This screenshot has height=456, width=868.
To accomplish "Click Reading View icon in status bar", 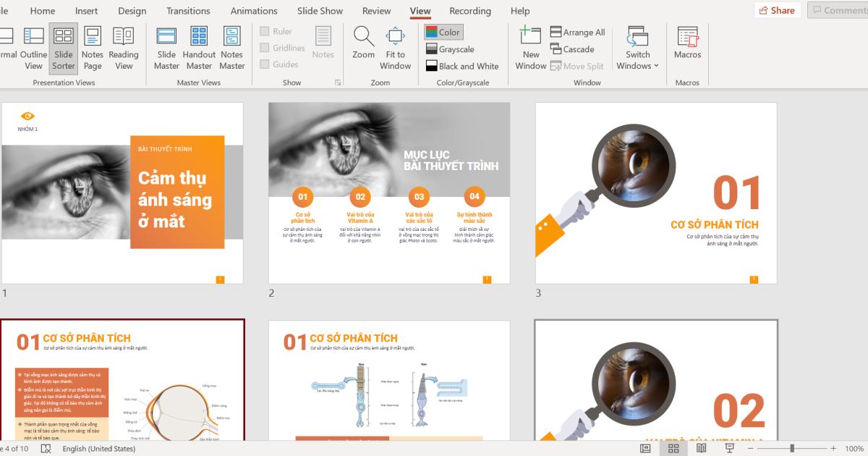I will coord(701,449).
